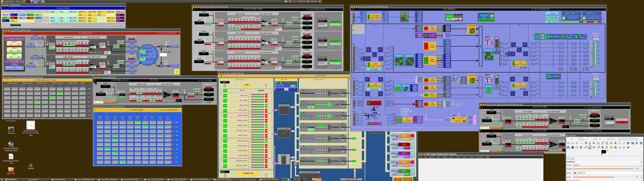Select the Crop tool
The image size is (644, 181).
(624, 143)
